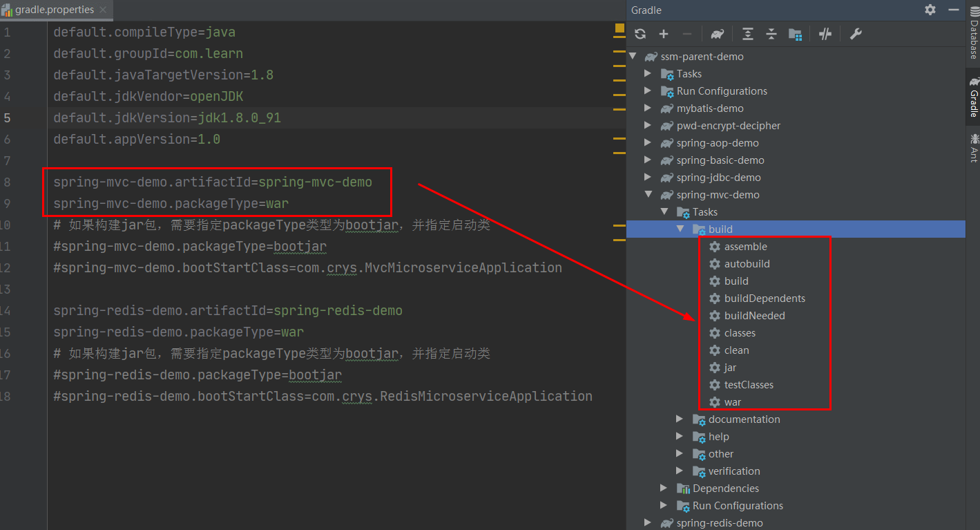The height and width of the screenshot is (530, 980).
Task: Select the assemble task gear icon
Action: [x=715, y=247]
